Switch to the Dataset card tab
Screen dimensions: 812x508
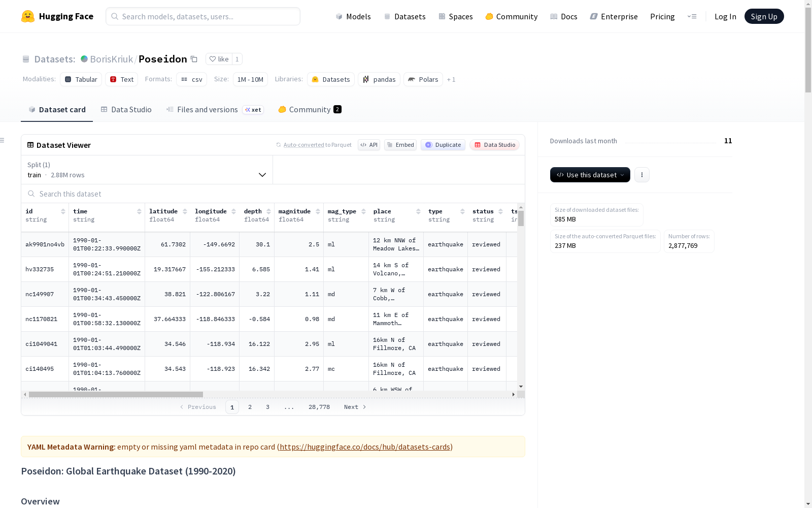57,110
